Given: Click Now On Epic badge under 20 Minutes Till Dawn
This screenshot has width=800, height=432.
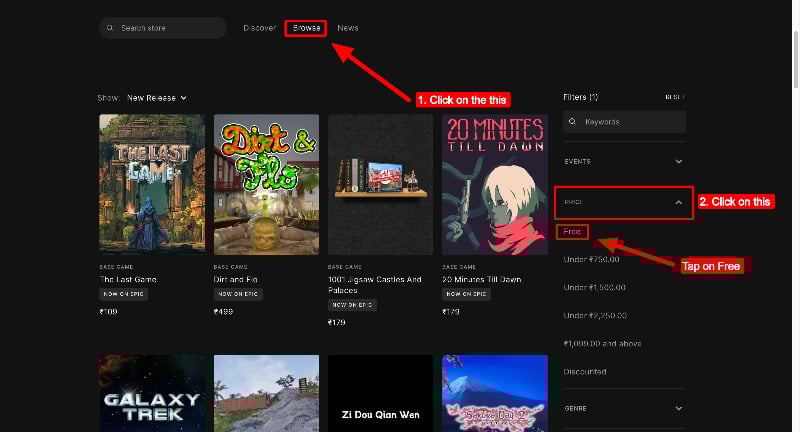Looking at the screenshot, I should pos(466,294).
